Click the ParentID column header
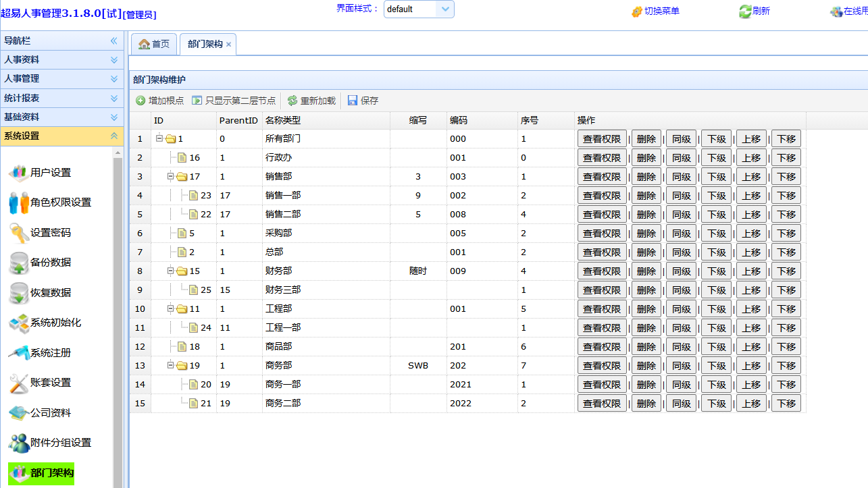Screen dimensions: 868x488 point(239,120)
